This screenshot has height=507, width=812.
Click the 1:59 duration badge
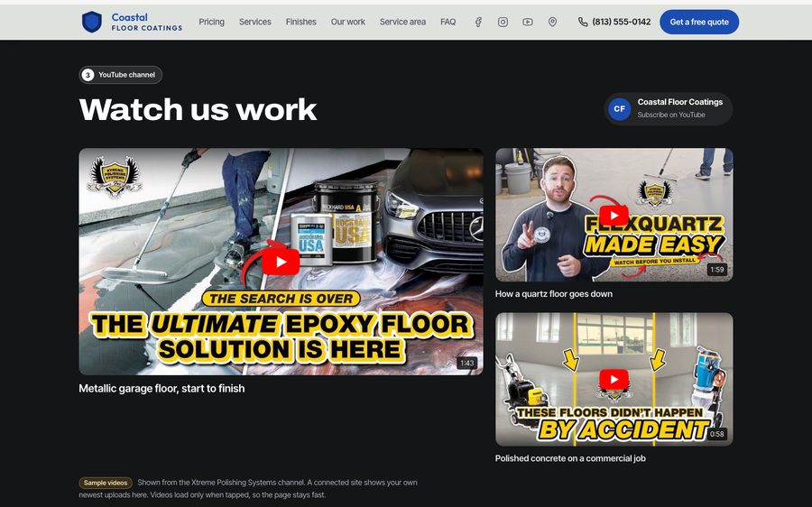[x=716, y=270]
